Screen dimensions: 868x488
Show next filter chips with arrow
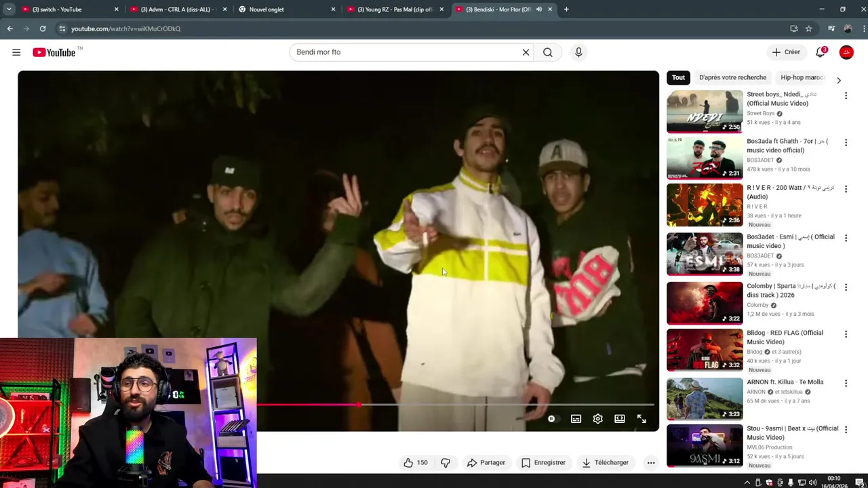pyautogui.click(x=839, y=80)
